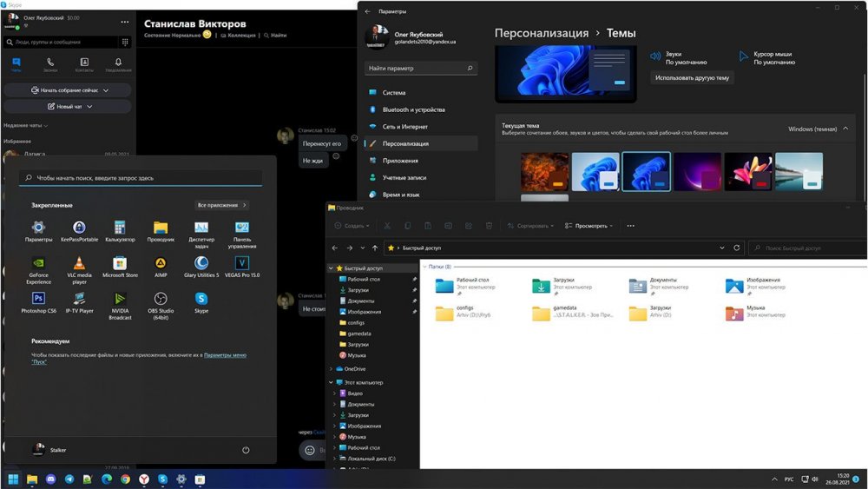Click the All apps button
868x489 pixels.
[x=222, y=205]
